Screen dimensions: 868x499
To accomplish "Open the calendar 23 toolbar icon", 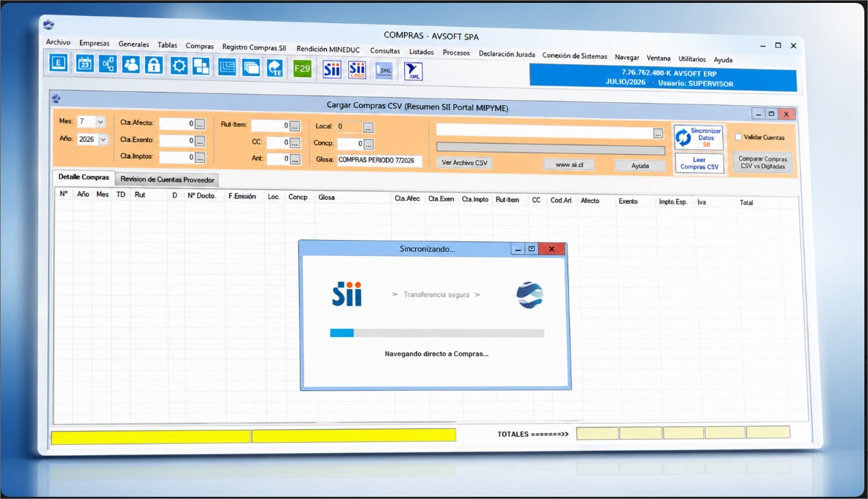I will tap(84, 63).
